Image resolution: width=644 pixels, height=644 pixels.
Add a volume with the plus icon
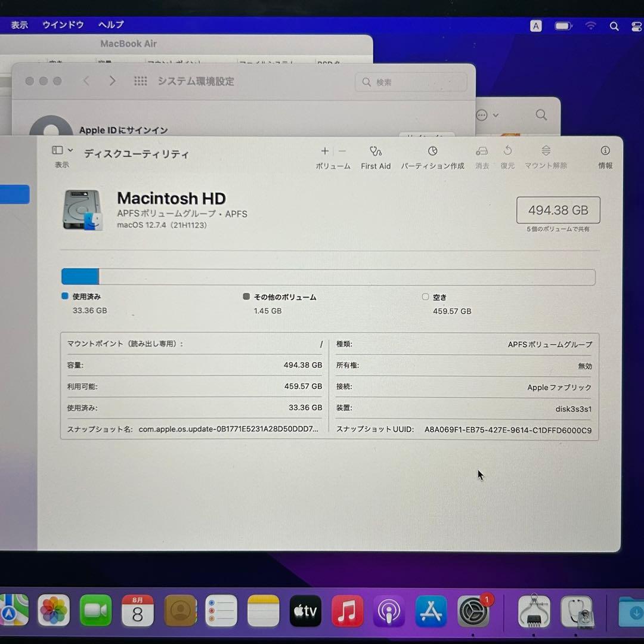[x=325, y=151]
